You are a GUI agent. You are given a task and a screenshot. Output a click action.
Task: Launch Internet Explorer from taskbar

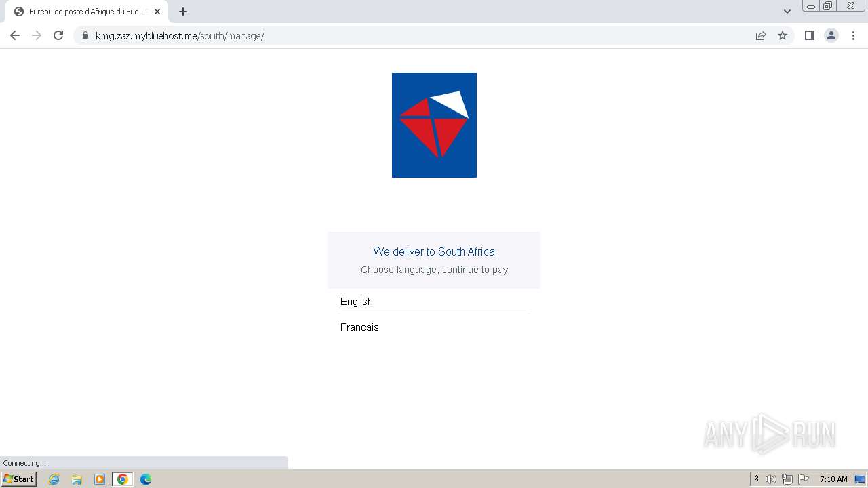[54, 479]
